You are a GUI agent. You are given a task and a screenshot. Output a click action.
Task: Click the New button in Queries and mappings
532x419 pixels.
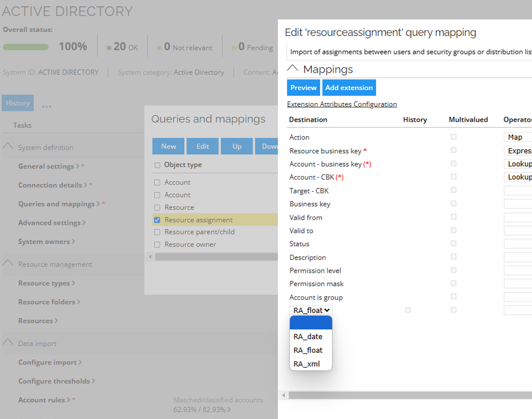click(x=168, y=146)
